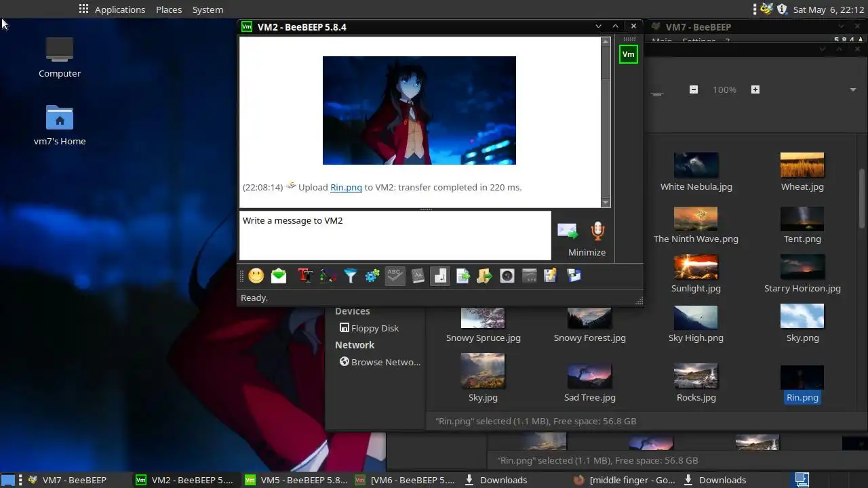This screenshot has height=488, width=868.
Task: Click the send file icon
Action: click(462, 276)
